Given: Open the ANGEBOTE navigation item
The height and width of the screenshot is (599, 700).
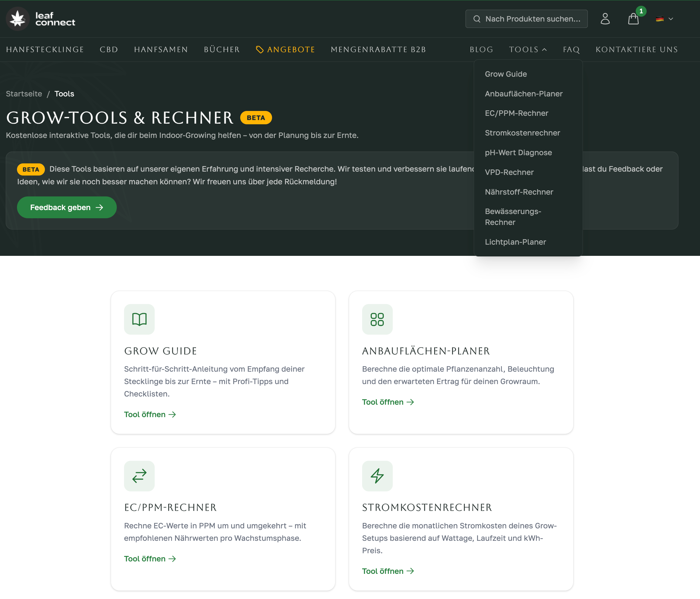Looking at the screenshot, I should coord(285,50).
